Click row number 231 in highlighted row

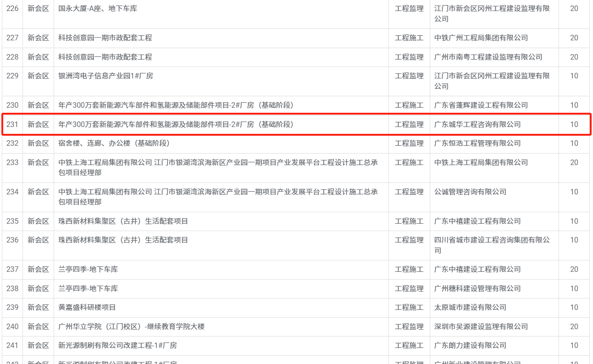pos(12,124)
